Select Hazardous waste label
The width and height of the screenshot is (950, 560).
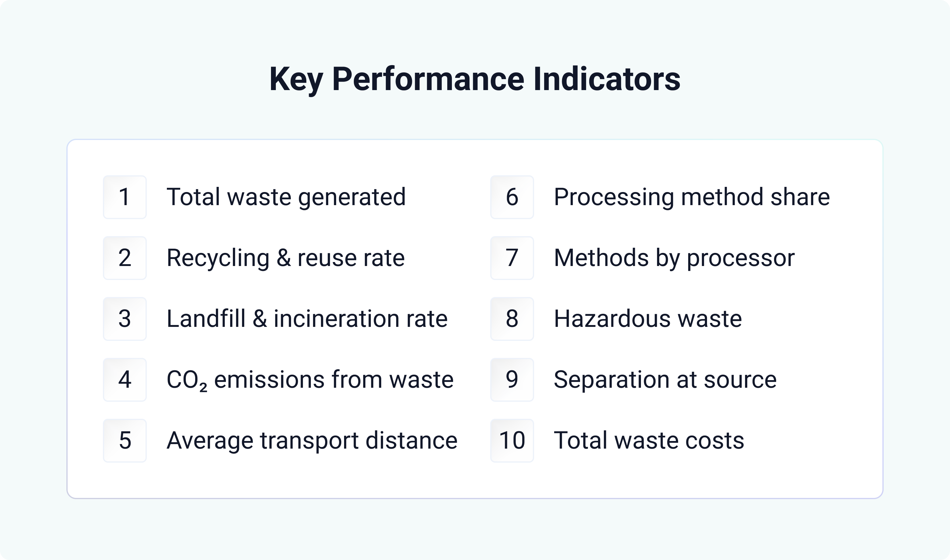click(648, 319)
